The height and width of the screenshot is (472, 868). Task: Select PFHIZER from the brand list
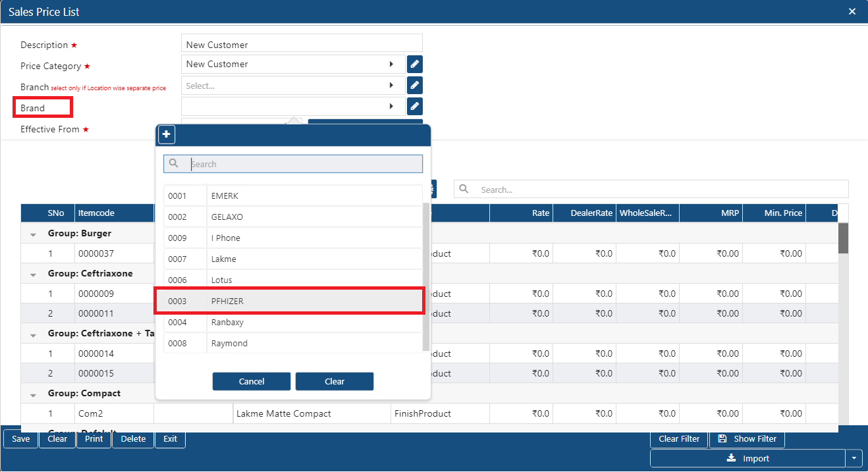pyautogui.click(x=290, y=301)
